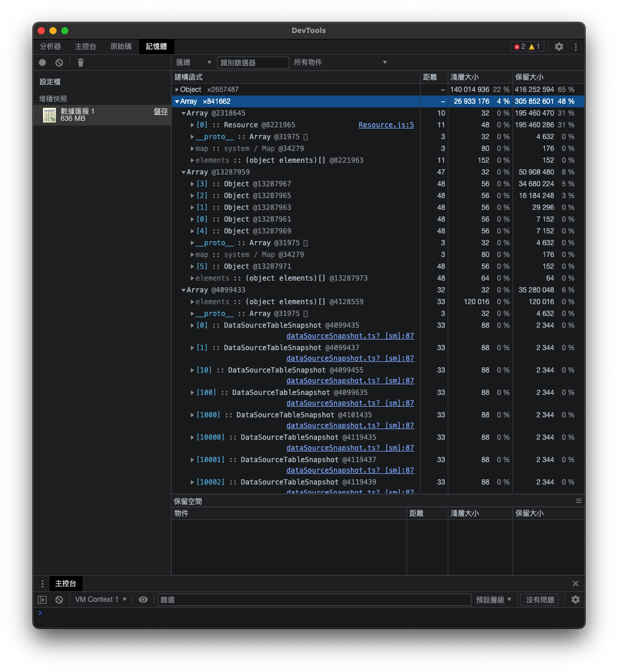Click the clear console icon

point(59,599)
